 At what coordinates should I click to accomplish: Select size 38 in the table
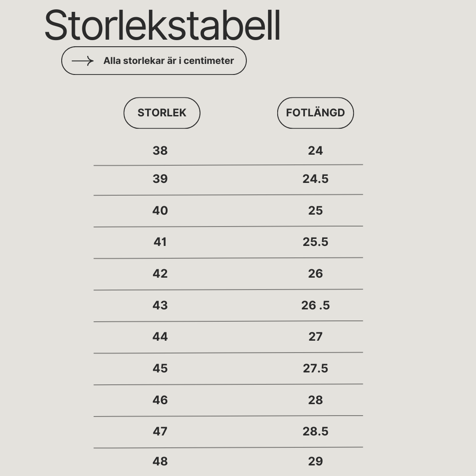[160, 151]
